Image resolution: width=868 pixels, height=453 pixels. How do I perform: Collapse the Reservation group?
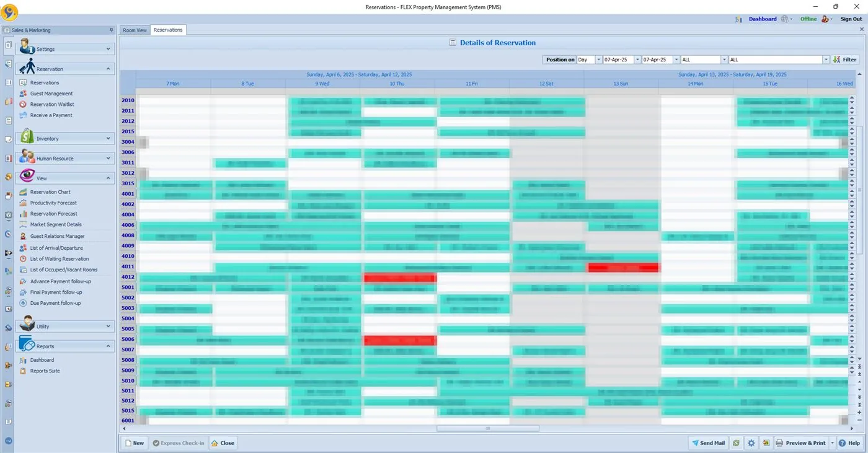[x=64, y=69]
